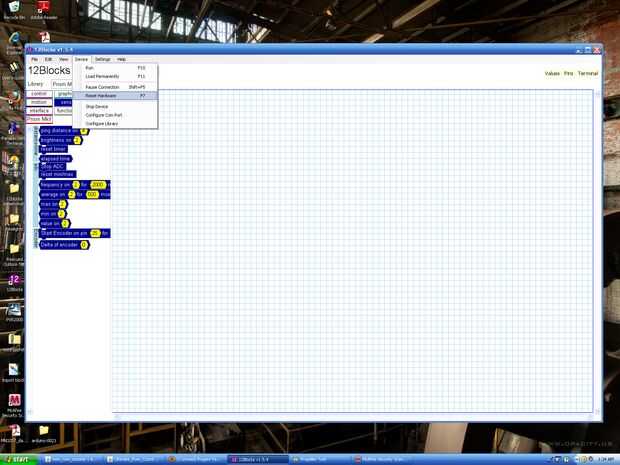Image resolution: width=620 pixels, height=465 pixels.
Task: Choose Pause Connection menu entry
Action: tap(115, 87)
